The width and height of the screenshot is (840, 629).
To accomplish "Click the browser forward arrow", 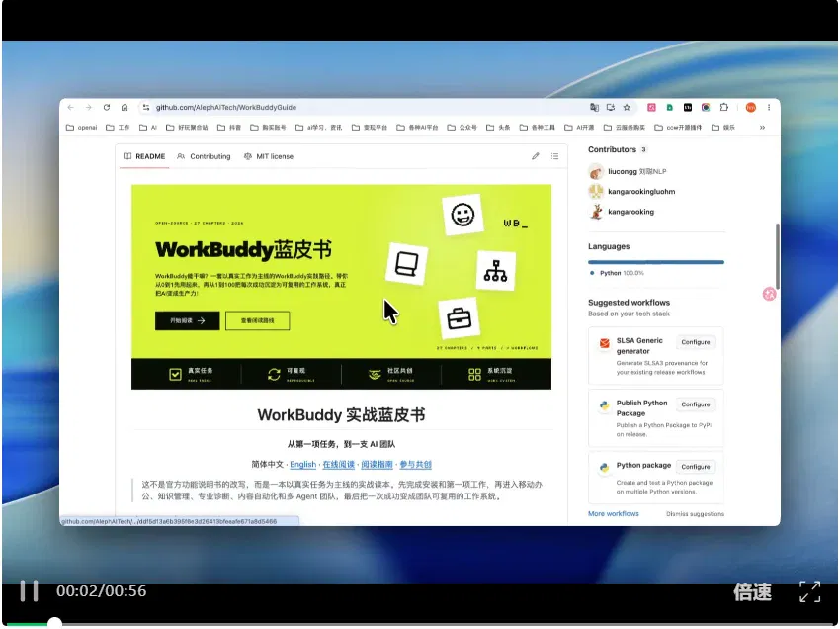I will click(88, 107).
